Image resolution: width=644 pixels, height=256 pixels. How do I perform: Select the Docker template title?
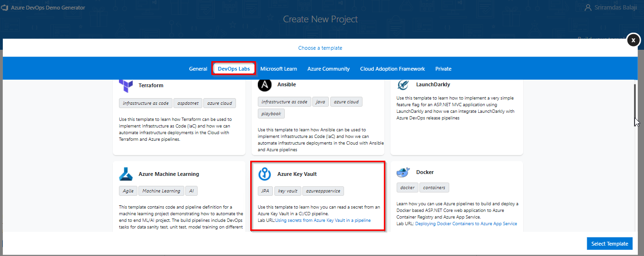point(425,172)
